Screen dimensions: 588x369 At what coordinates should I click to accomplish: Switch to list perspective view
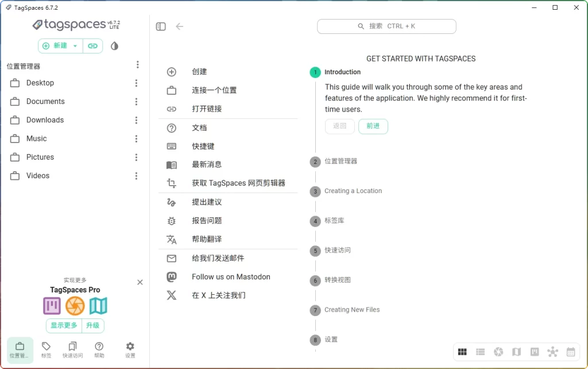point(481,352)
